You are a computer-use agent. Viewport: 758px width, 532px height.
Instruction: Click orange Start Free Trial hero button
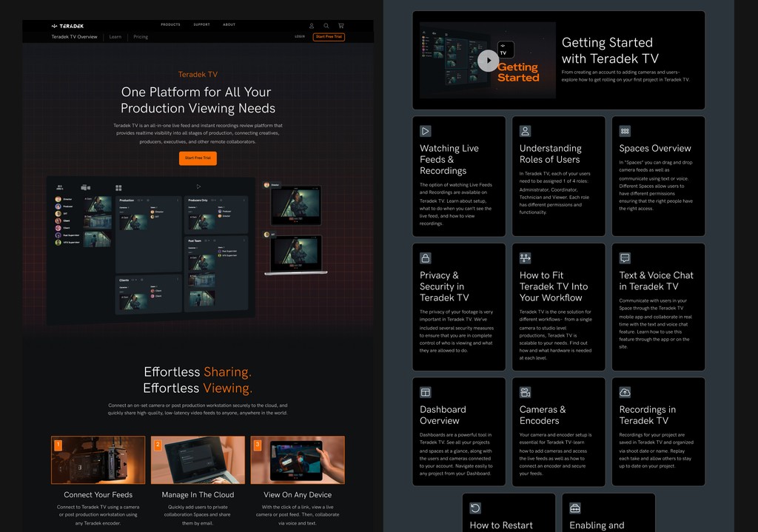[x=198, y=158]
